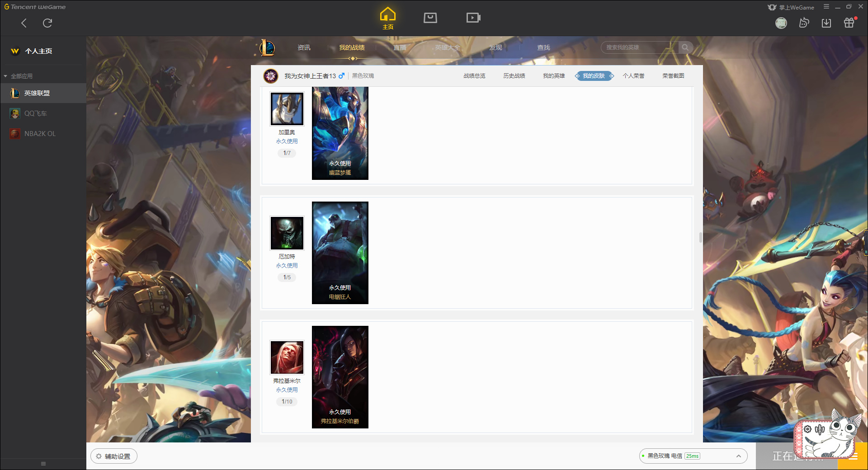Go to the 主页 home icon

[387, 18]
